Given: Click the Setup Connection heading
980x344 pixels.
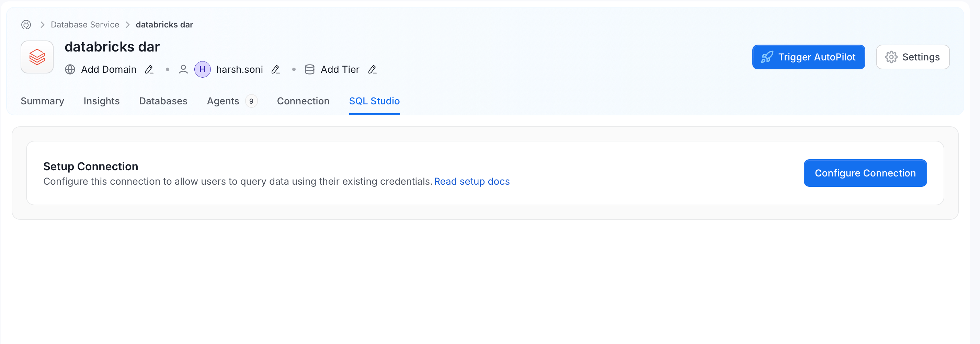Looking at the screenshot, I should 91,167.
